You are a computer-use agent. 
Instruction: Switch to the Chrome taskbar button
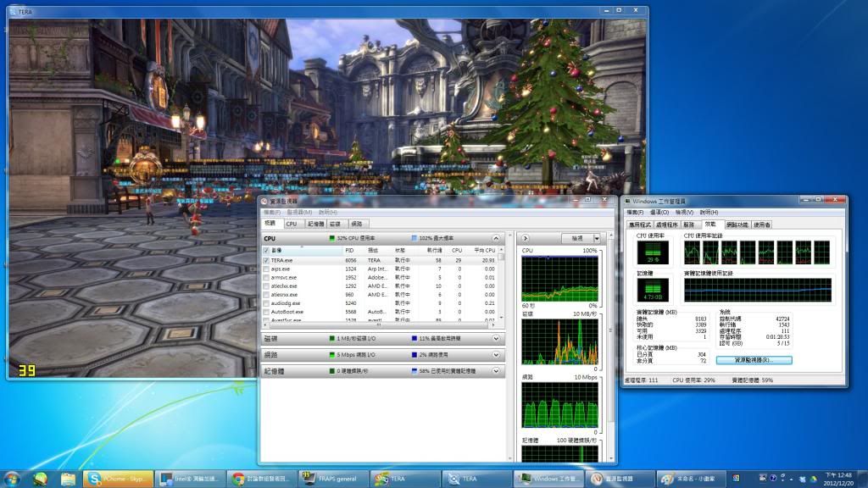click(262, 479)
